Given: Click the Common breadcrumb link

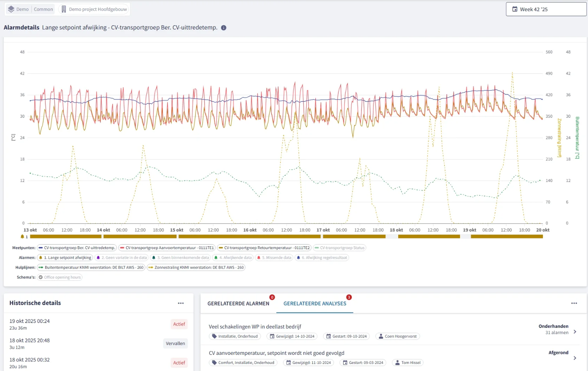Looking at the screenshot, I should (44, 9).
